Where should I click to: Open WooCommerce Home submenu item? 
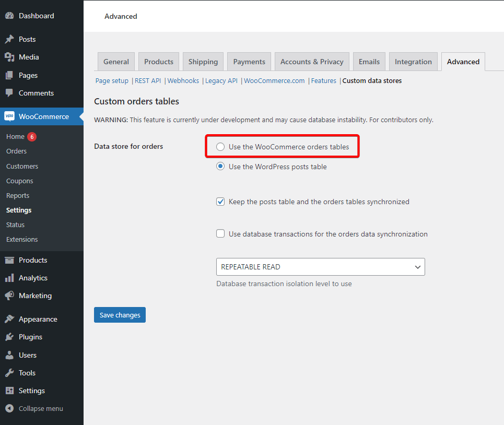(16, 136)
